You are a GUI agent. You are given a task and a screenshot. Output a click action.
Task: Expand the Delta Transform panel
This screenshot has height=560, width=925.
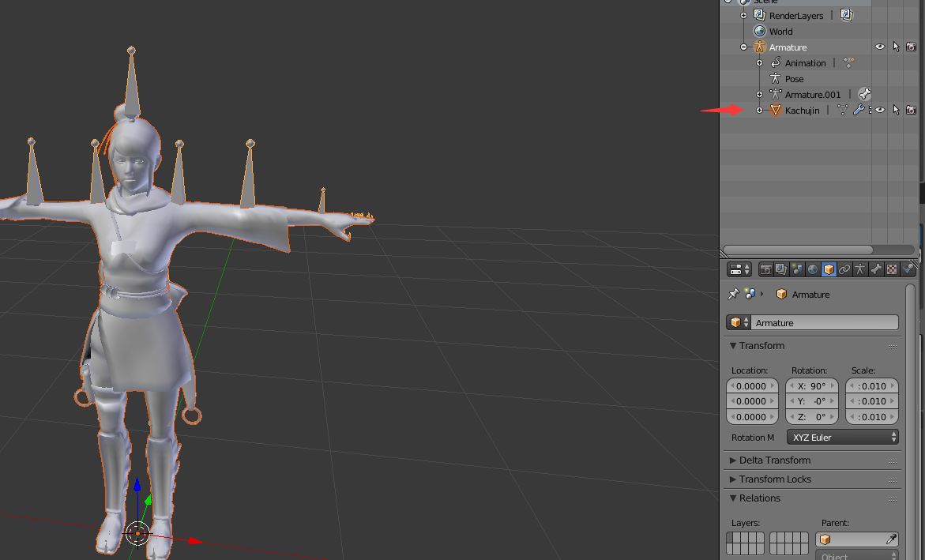pyautogui.click(x=774, y=460)
